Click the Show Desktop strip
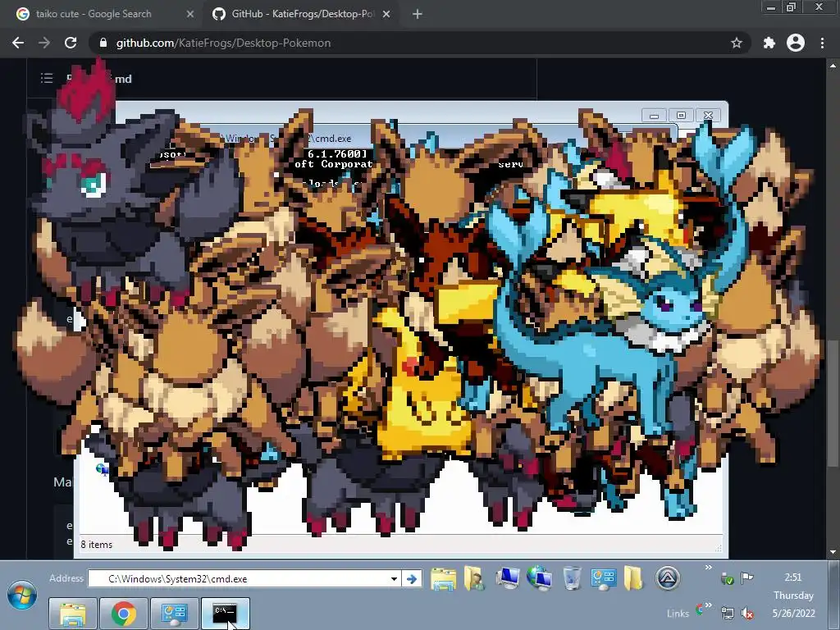 point(835,596)
